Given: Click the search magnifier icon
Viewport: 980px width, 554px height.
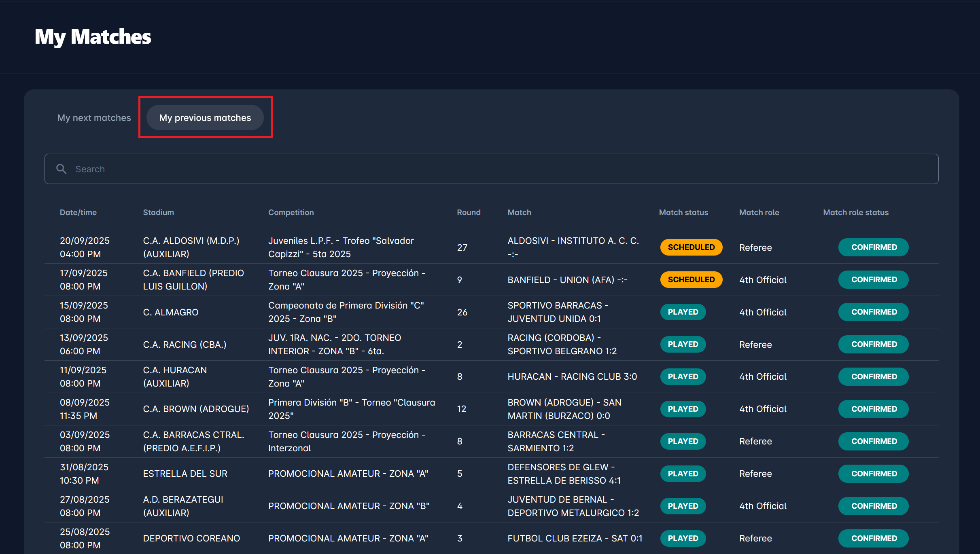Looking at the screenshot, I should [x=61, y=169].
